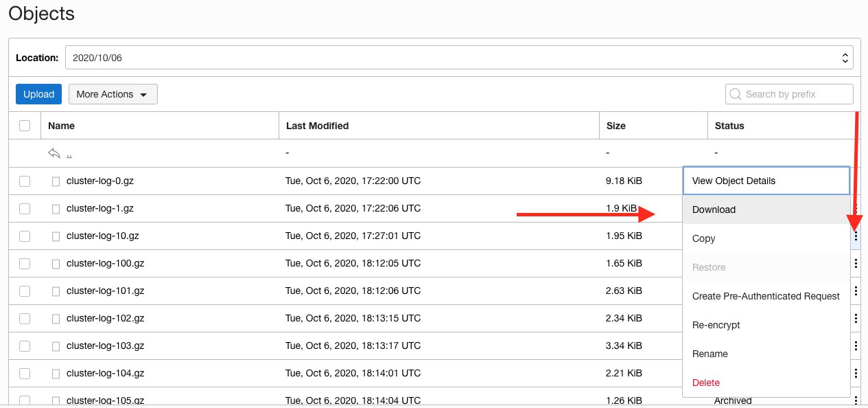Expand the More Actions dropdown
Image resolution: width=868 pixels, height=408 pixels.
point(113,94)
